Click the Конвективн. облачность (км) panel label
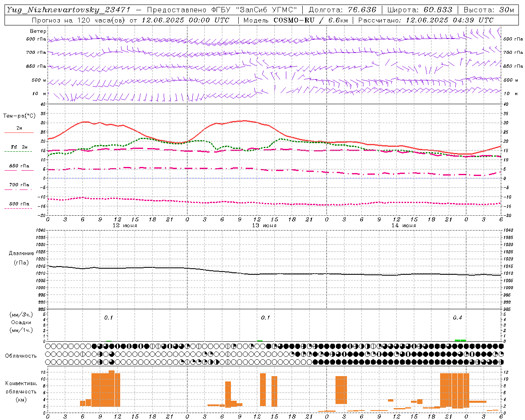Screen dimensions: 525x420 tap(21, 391)
